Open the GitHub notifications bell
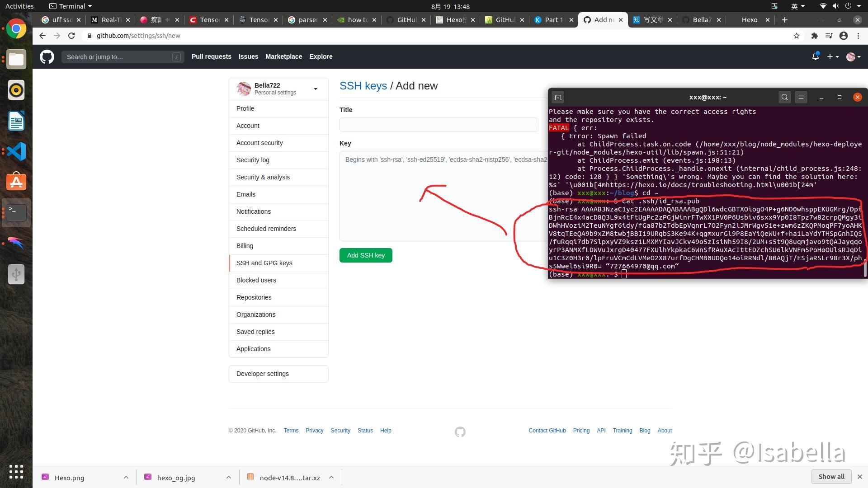Image resolution: width=868 pixels, height=488 pixels. pyautogui.click(x=816, y=56)
